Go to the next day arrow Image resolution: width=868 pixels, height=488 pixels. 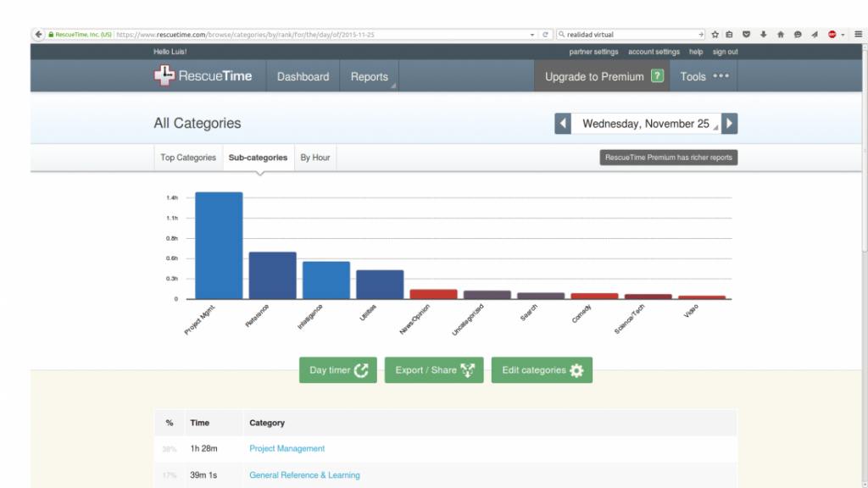tap(730, 124)
